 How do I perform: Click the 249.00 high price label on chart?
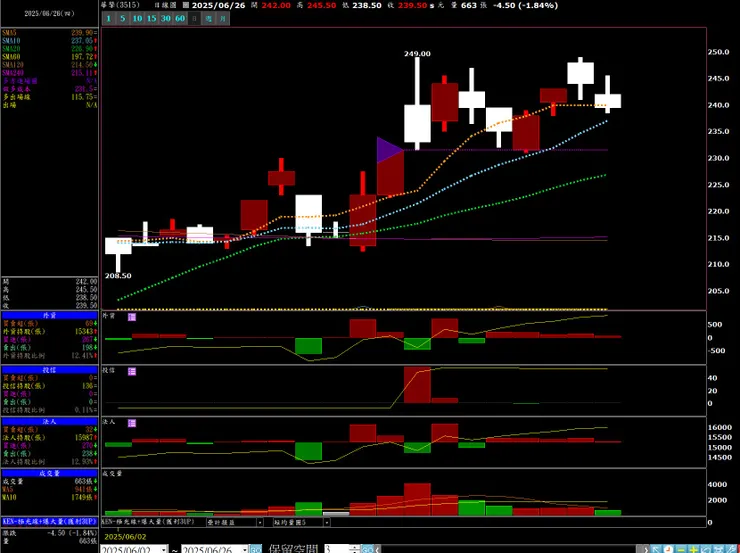[x=417, y=54]
